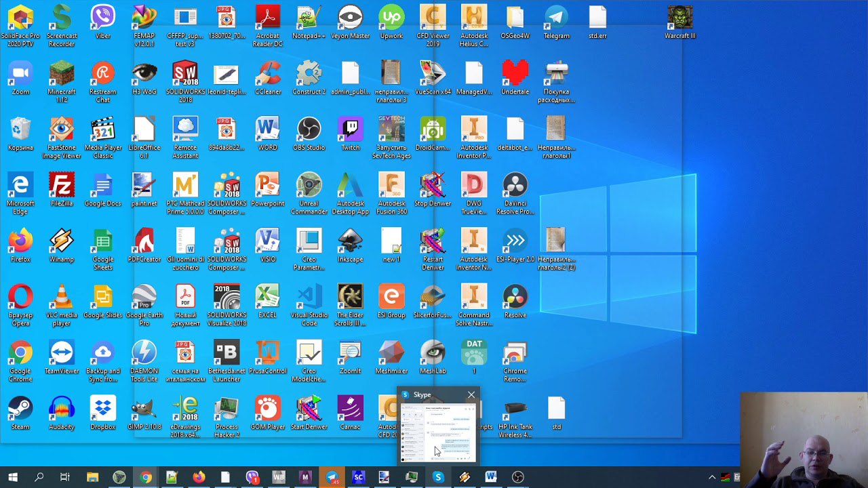The width and height of the screenshot is (868, 488).
Task: Select the FileZilla desktop icon
Action: 62,190
